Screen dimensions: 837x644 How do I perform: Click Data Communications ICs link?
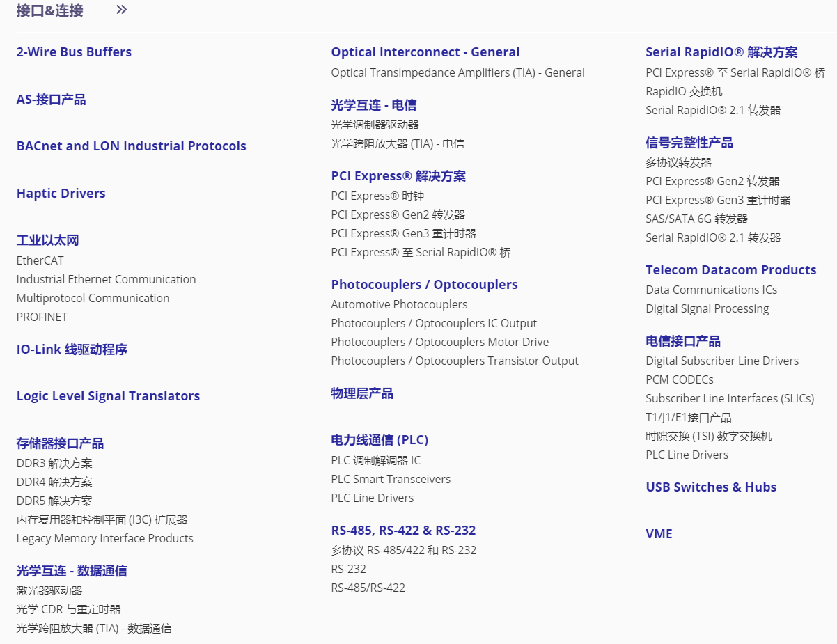(712, 290)
